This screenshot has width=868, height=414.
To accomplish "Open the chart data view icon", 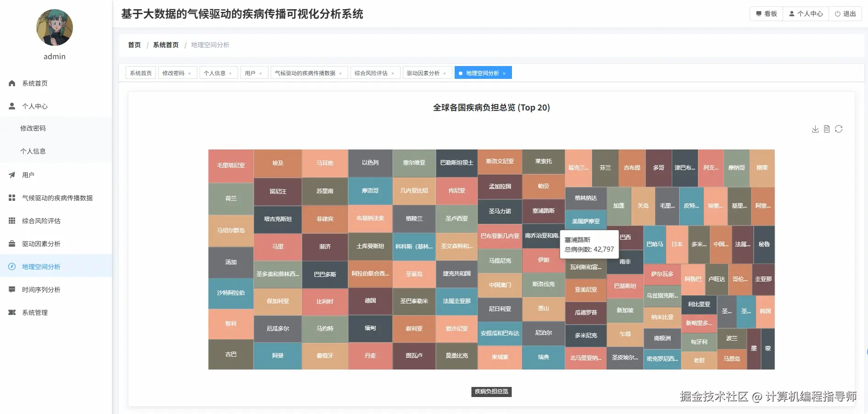I will [827, 129].
